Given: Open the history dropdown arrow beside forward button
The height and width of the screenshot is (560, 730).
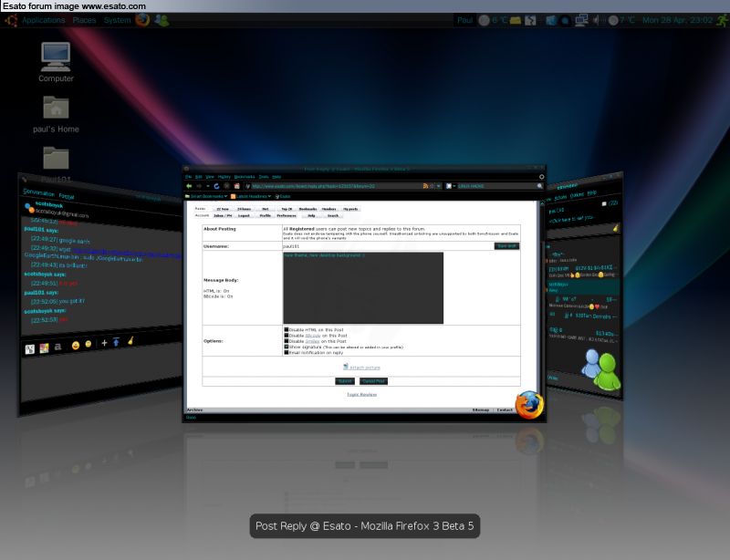Looking at the screenshot, I should click(208, 186).
